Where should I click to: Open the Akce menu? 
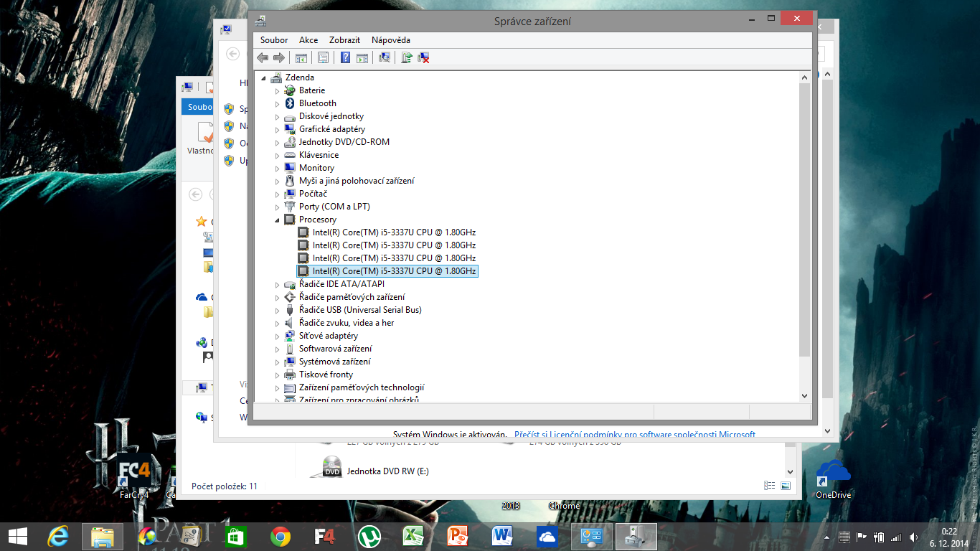click(308, 40)
